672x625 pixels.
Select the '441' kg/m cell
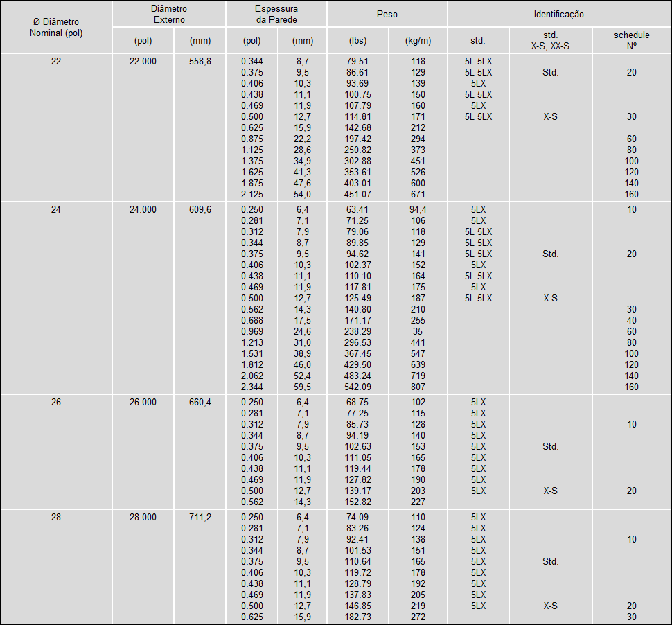click(418, 342)
